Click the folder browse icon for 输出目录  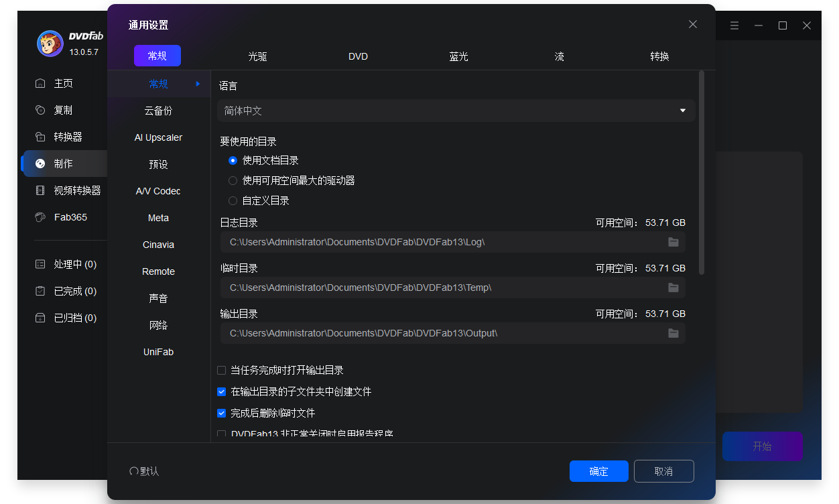[673, 333]
